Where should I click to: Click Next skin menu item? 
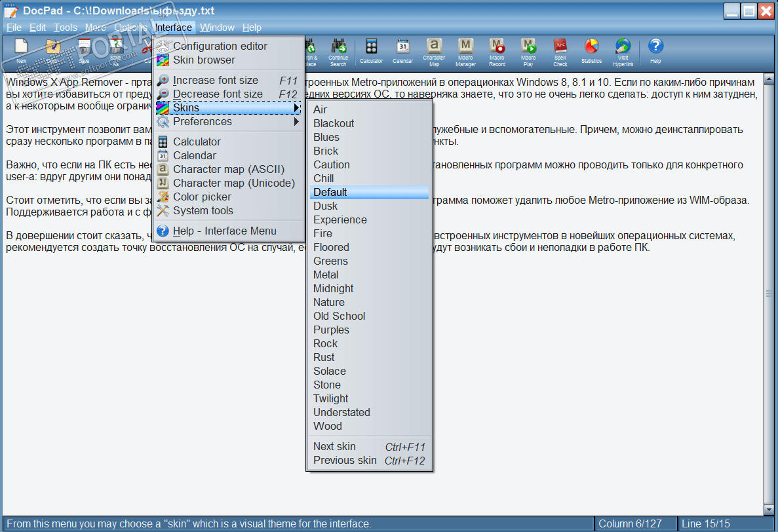click(x=369, y=447)
